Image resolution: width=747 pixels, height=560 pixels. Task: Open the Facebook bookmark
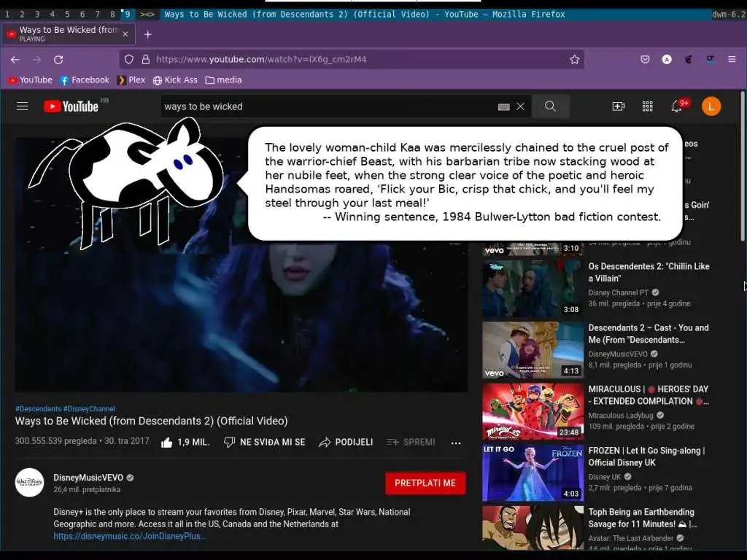pos(85,80)
